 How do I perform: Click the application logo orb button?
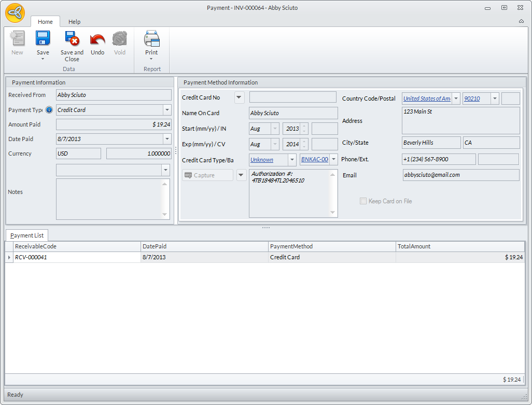point(15,13)
